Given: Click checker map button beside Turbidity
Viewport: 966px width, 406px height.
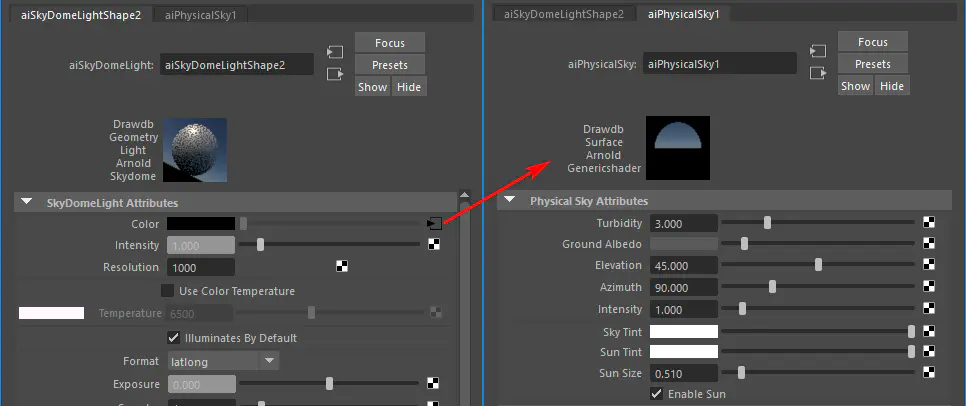Looking at the screenshot, I should coord(929,223).
